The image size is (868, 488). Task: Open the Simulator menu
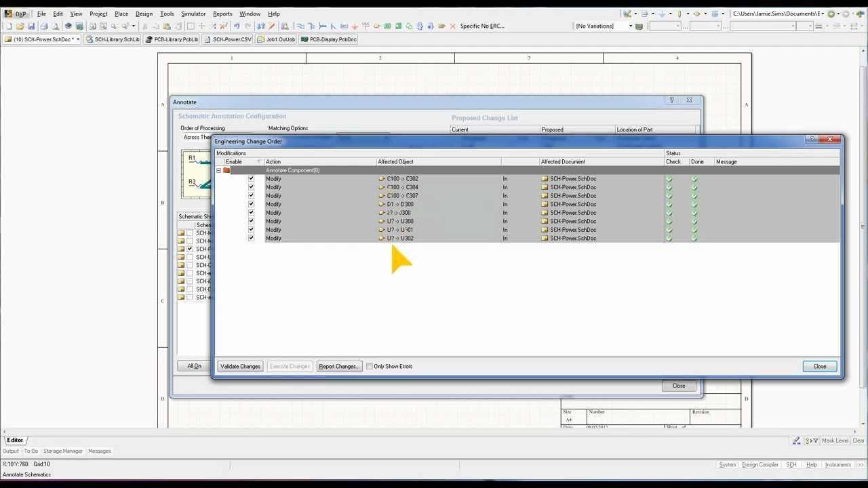click(193, 14)
